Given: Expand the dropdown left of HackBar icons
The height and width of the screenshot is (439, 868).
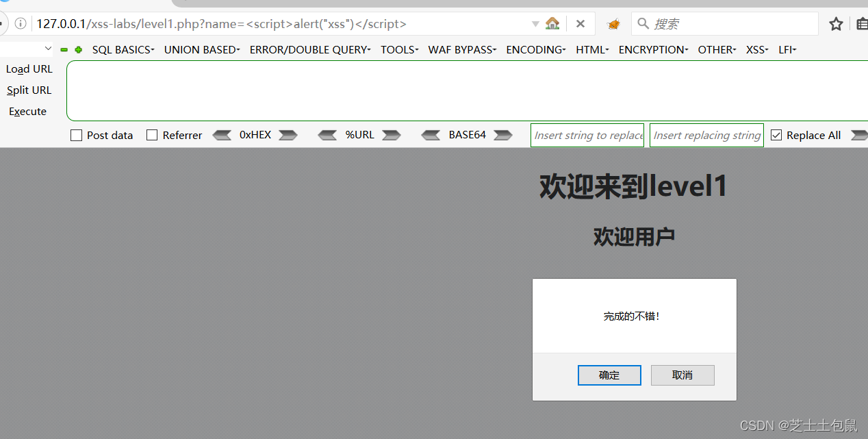Looking at the screenshot, I should (x=48, y=49).
